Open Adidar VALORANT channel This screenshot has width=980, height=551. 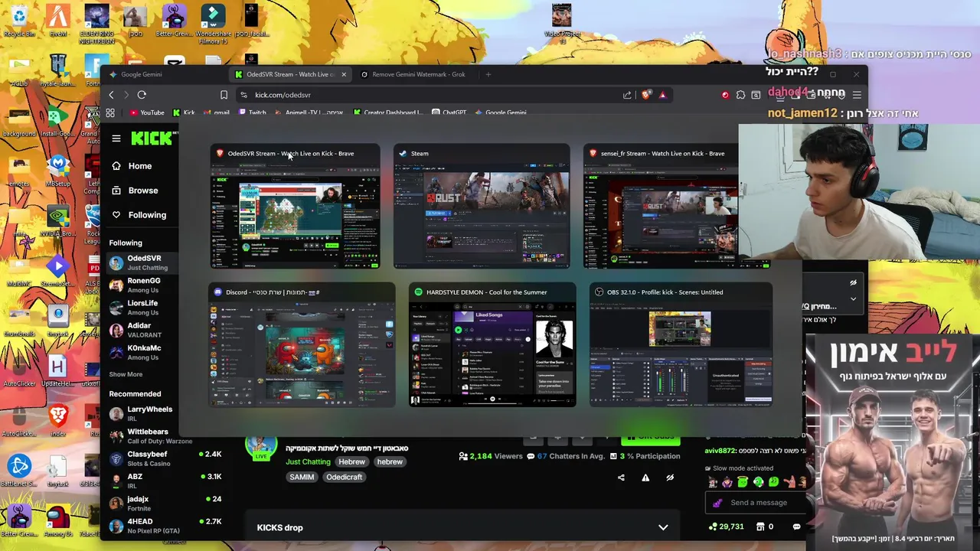pos(142,330)
